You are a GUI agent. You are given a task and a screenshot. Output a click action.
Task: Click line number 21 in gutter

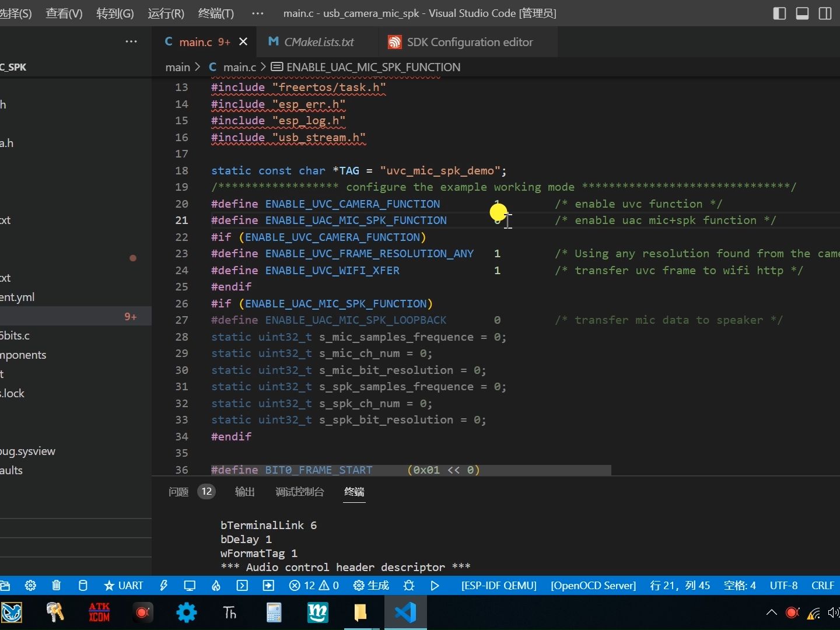point(181,220)
